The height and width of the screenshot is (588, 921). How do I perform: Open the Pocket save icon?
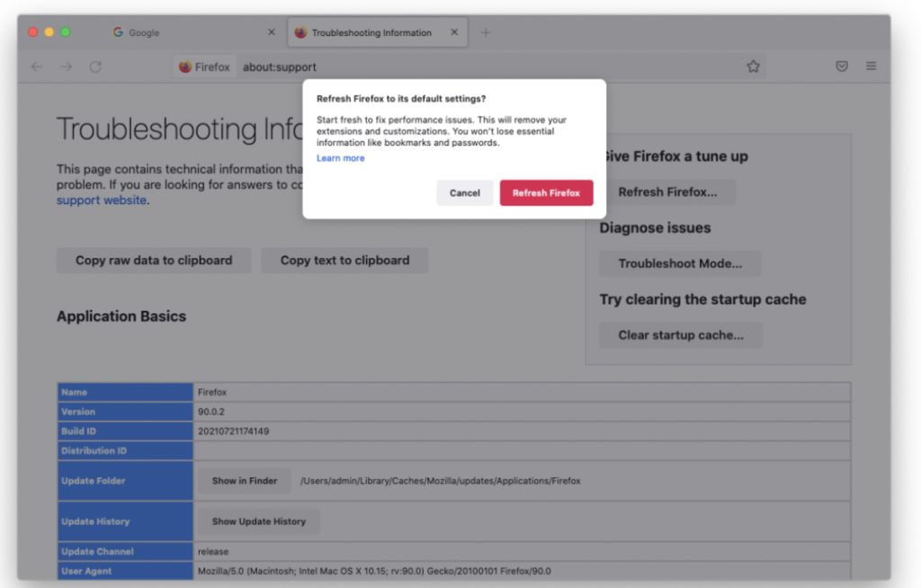842,67
